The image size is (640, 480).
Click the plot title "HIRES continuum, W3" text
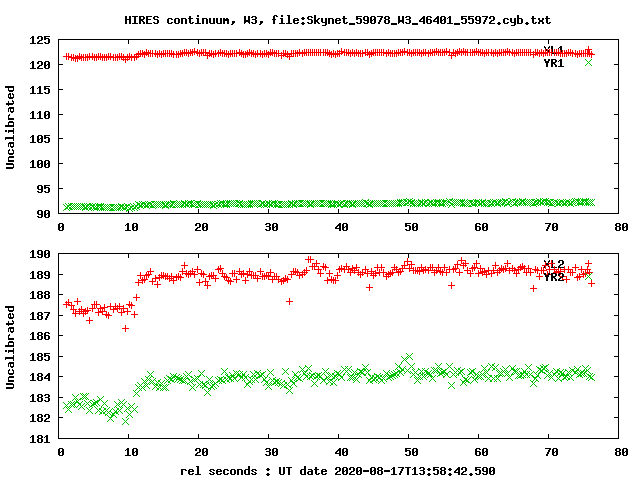pyautogui.click(x=192, y=20)
